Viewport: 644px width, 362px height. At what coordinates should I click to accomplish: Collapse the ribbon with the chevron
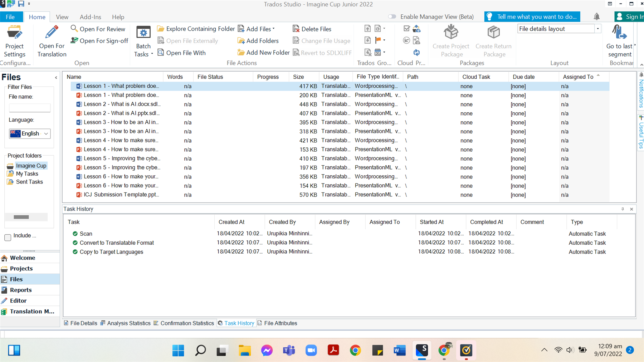[641, 65]
